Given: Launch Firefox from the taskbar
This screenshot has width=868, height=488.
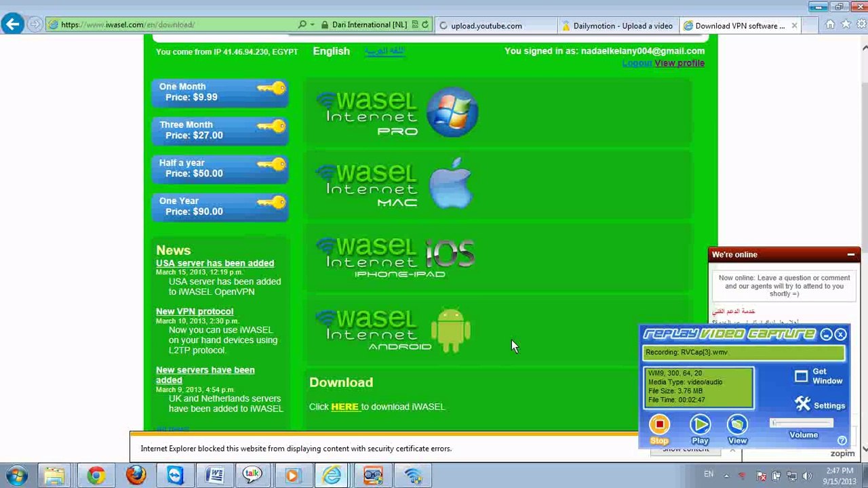Looking at the screenshot, I should [x=136, y=475].
